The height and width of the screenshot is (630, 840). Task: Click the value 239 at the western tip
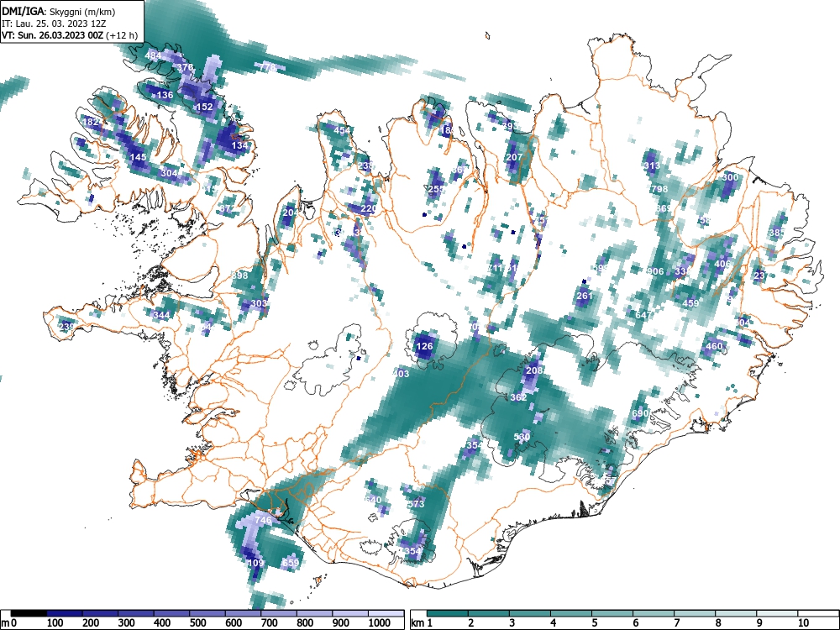[67, 326]
